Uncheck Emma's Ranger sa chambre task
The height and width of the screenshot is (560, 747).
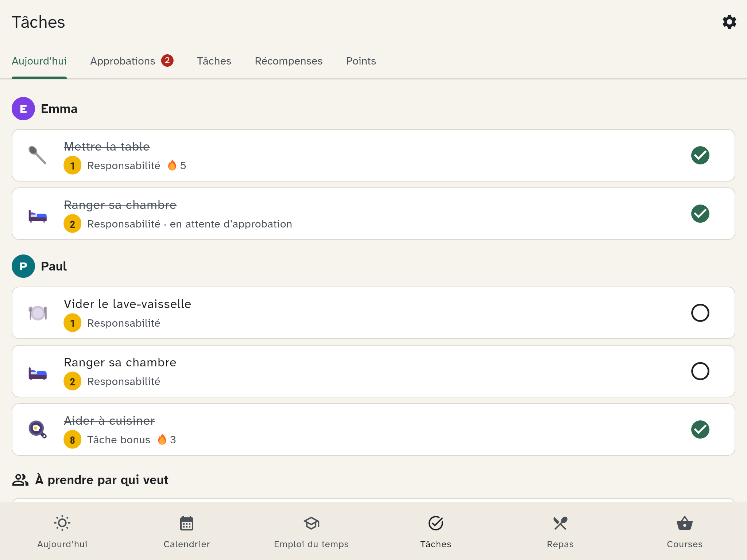point(700,214)
